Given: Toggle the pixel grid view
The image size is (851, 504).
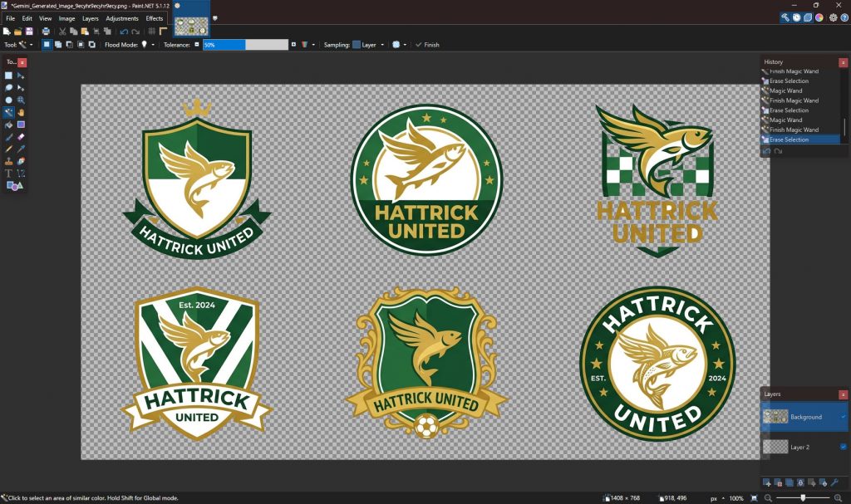Looking at the screenshot, I should point(151,32).
